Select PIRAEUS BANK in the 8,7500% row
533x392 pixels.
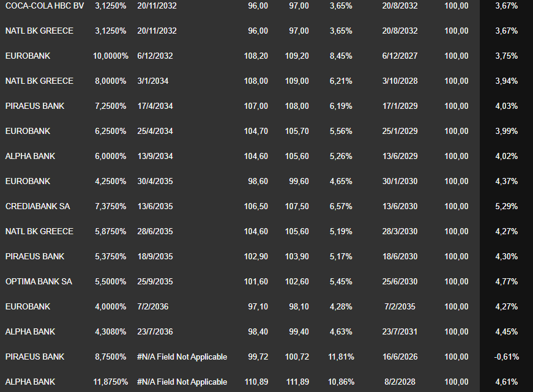(35, 357)
